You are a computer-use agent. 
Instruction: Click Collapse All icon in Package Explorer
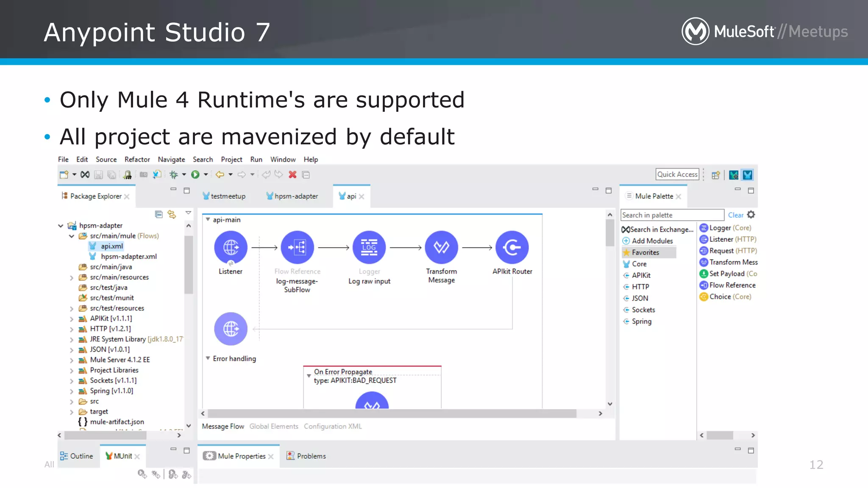(x=159, y=214)
